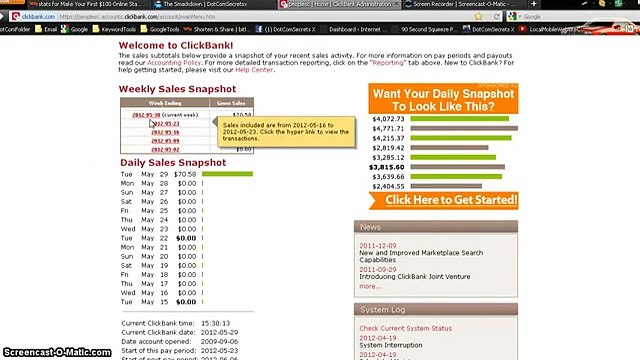Click the $3,815.60 bold amount in the banner
Viewport: 640px width, 360px height.
[387, 167]
